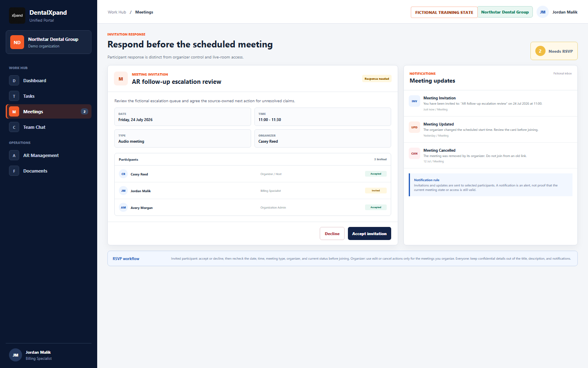Click the Needs RSVP button

coord(554,51)
